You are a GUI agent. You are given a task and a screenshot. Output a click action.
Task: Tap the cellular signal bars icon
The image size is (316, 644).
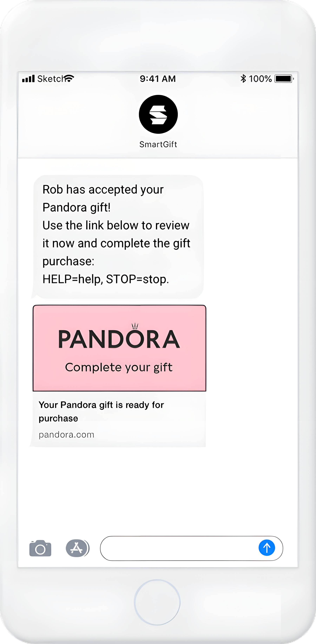(28, 78)
